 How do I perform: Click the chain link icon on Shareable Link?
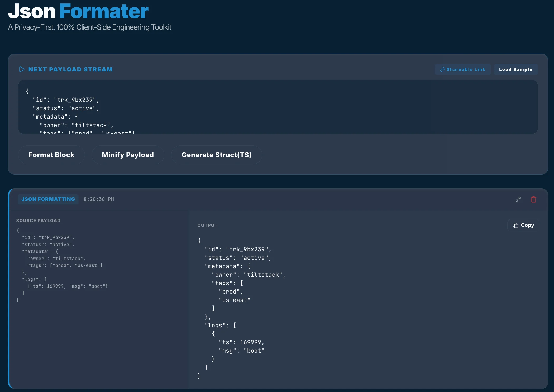click(443, 69)
